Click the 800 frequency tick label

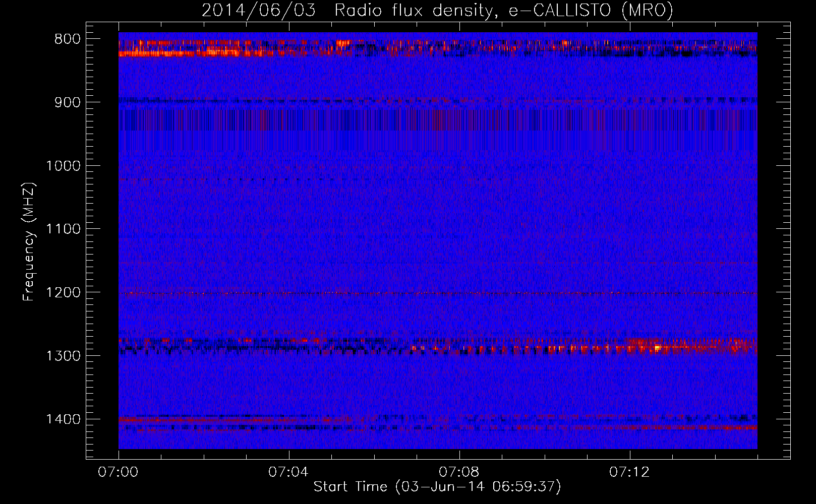click(68, 39)
